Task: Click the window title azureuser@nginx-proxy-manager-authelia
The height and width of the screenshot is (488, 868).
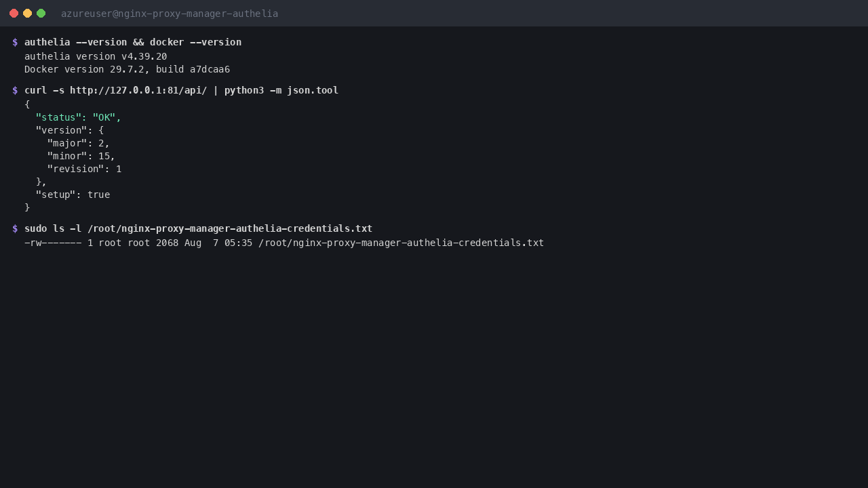Action: pyautogui.click(x=170, y=14)
